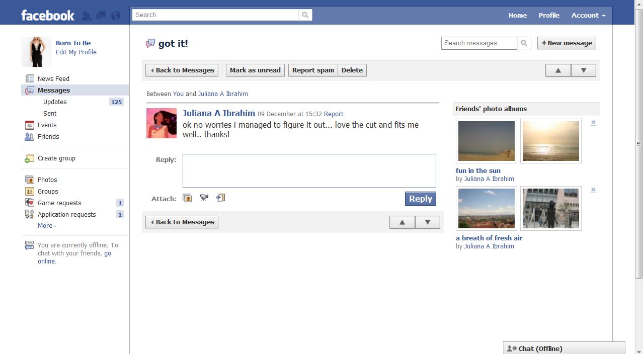Open Events in the sidebar

coord(47,125)
